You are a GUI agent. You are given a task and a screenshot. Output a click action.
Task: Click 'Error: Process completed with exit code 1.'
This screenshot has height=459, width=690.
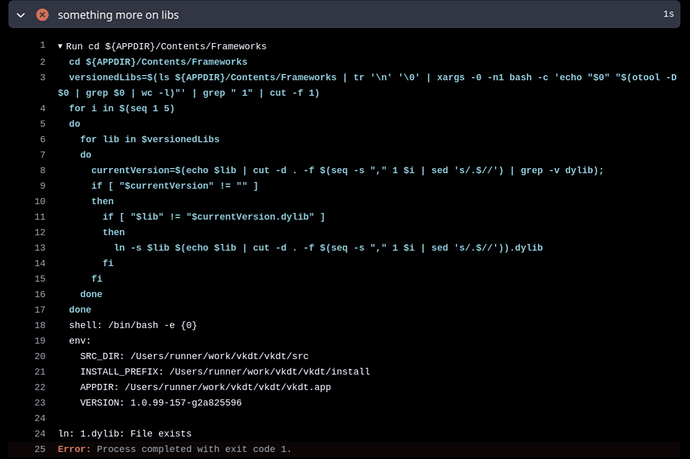(174, 449)
